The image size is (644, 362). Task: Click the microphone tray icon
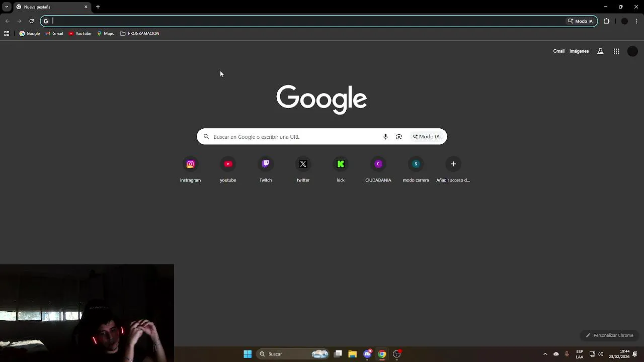(567, 354)
